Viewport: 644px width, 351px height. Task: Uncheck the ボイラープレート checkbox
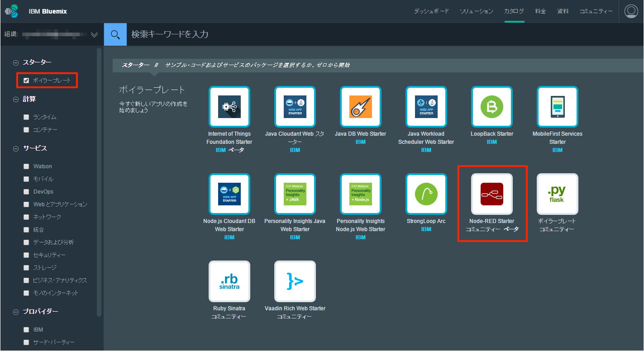26,81
